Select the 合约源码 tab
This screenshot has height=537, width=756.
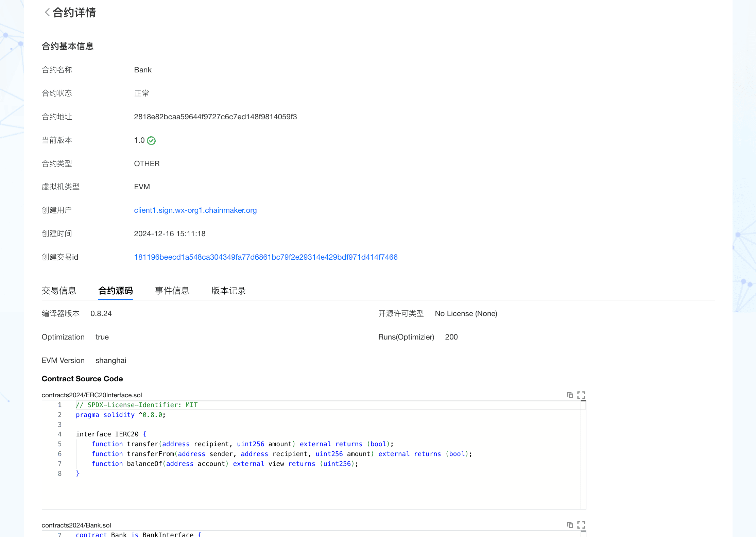click(115, 291)
